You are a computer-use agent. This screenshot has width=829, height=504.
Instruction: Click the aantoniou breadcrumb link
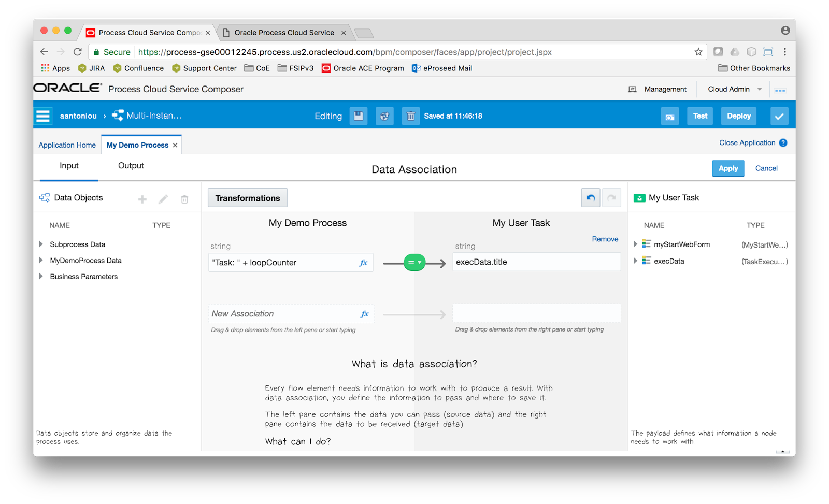tap(78, 116)
